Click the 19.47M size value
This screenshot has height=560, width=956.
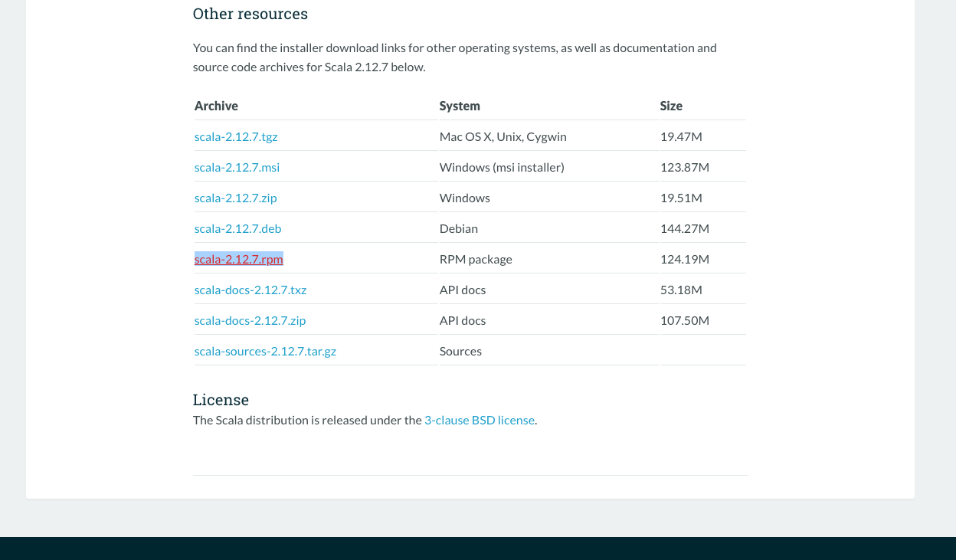coord(681,136)
